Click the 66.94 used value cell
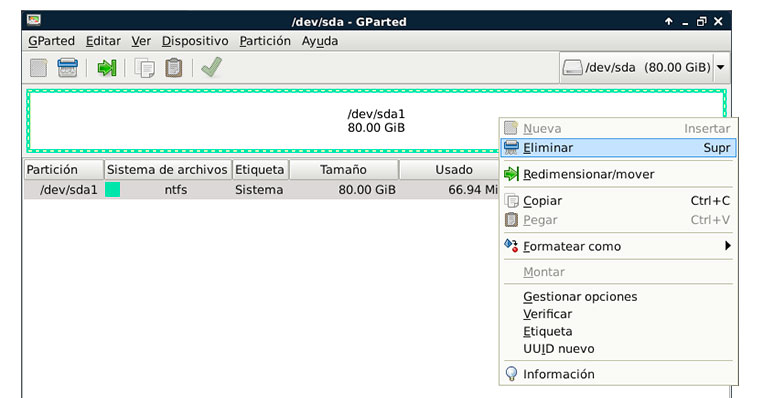 pos(473,190)
